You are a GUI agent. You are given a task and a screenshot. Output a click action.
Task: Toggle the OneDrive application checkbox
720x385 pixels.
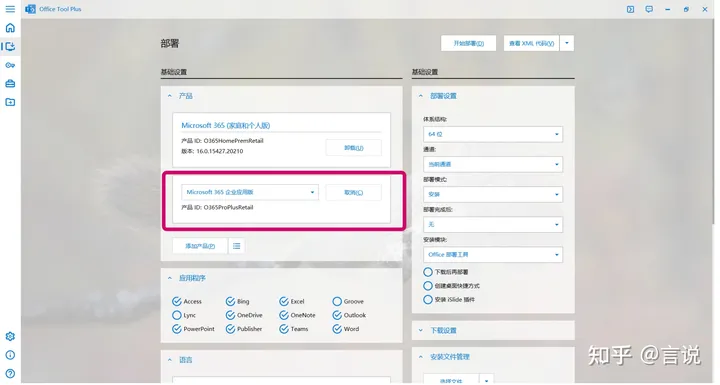click(x=231, y=315)
